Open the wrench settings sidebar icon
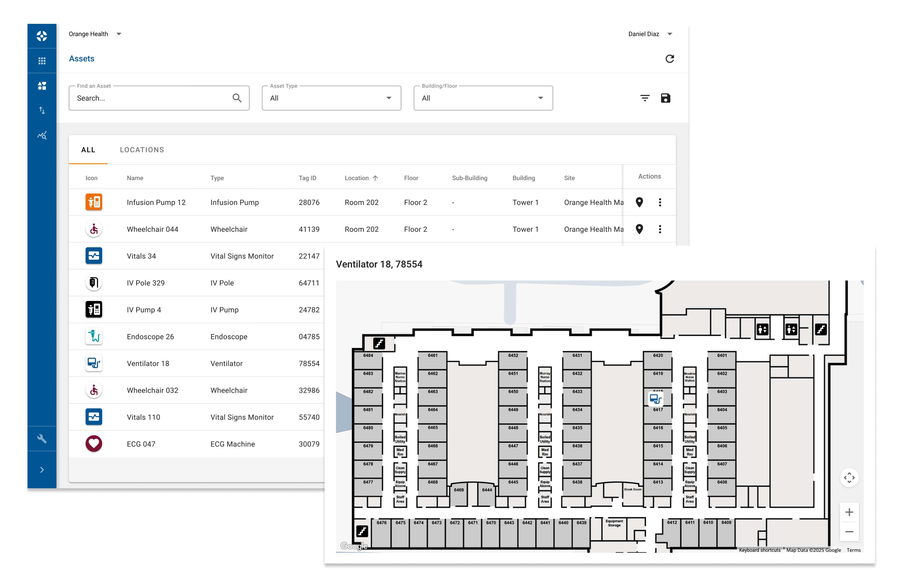 click(42, 439)
